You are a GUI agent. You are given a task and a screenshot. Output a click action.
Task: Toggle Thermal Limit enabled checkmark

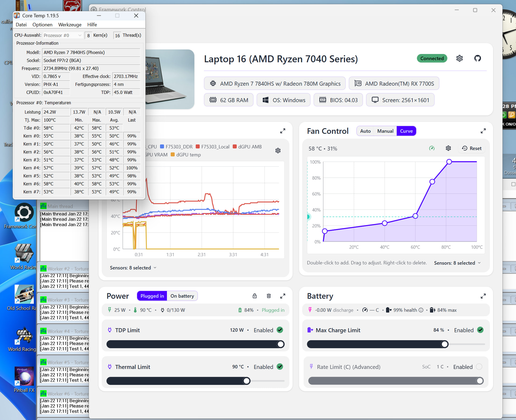click(280, 367)
